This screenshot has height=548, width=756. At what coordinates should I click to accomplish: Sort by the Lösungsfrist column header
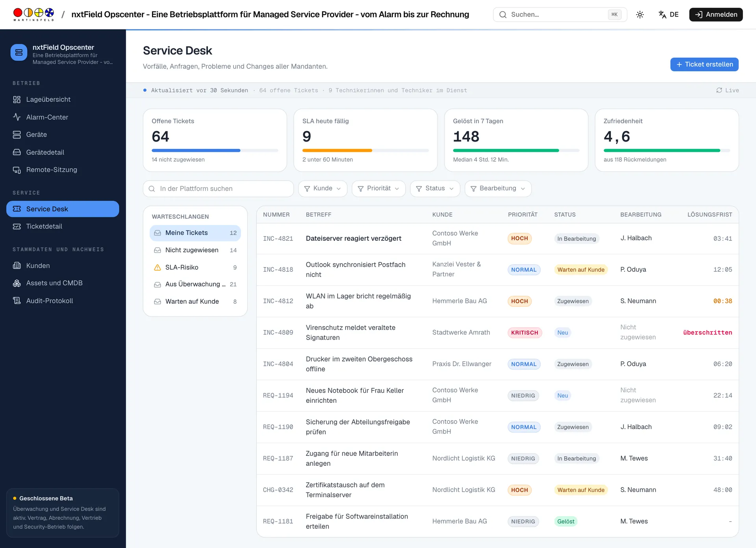click(710, 215)
